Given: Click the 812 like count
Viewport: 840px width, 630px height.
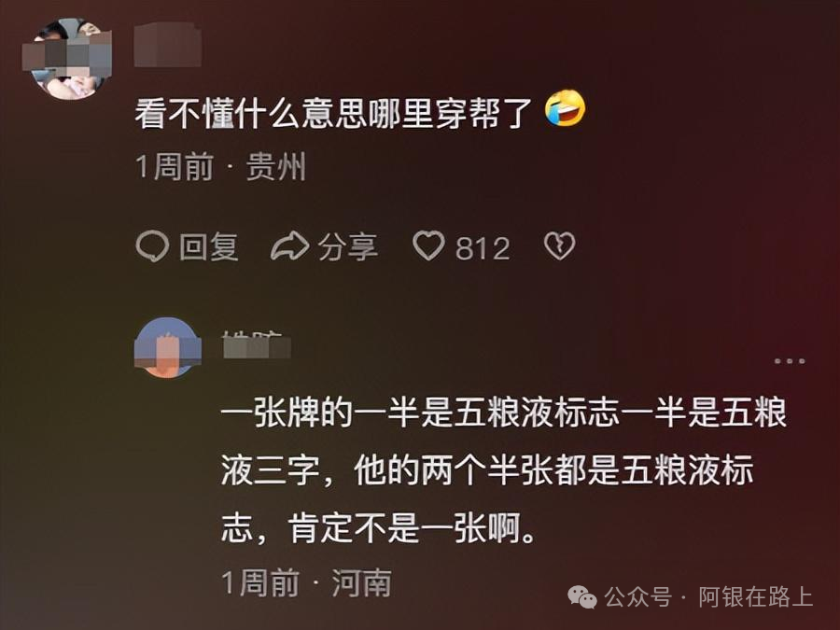Looking at the screenshot, I should [x=483, y=248].
